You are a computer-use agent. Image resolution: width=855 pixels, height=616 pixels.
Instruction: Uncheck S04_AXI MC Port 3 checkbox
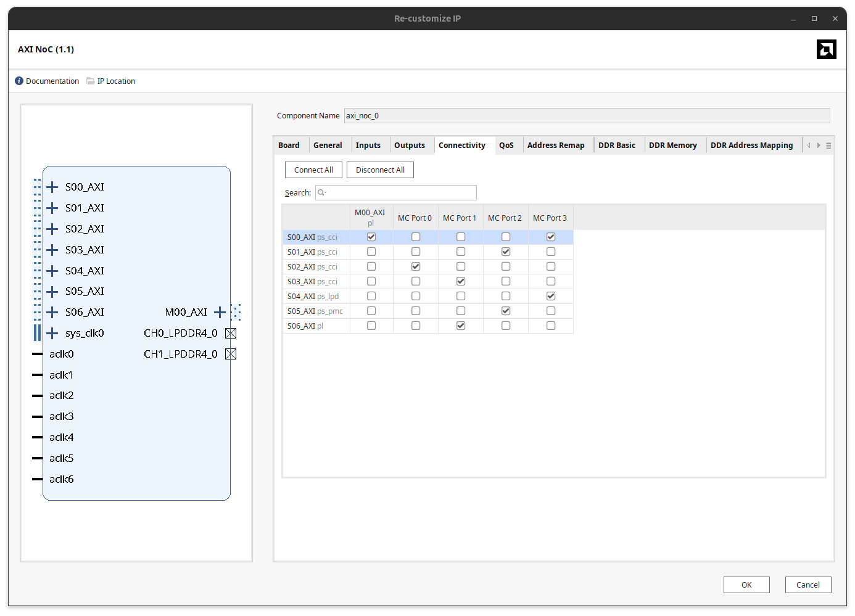tap(551, 296)
